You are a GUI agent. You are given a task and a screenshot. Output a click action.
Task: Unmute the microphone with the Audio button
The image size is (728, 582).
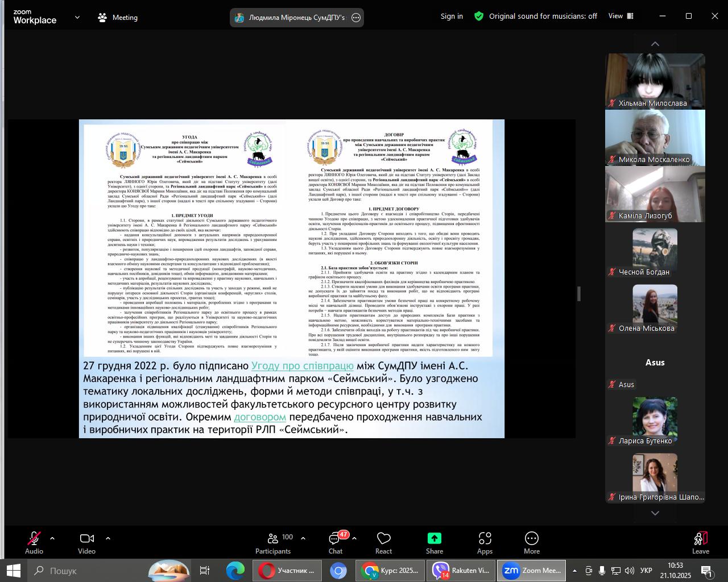pos(34,542)
